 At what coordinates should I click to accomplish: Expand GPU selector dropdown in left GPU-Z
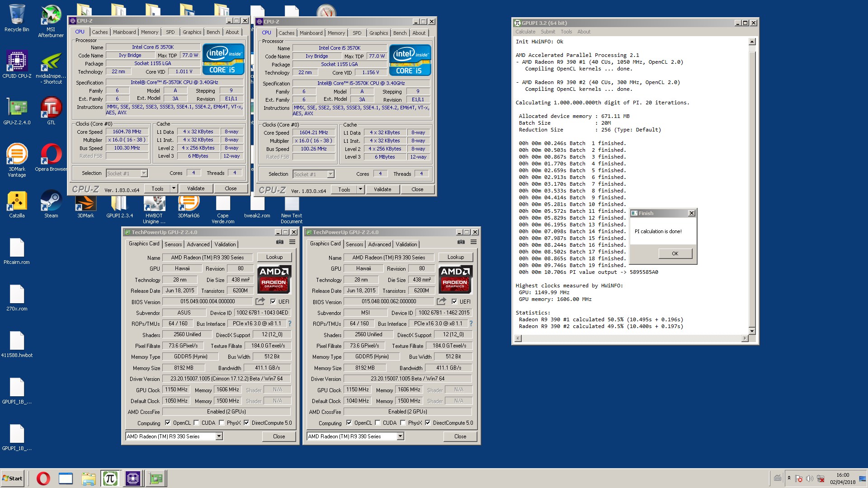(219, 436)
